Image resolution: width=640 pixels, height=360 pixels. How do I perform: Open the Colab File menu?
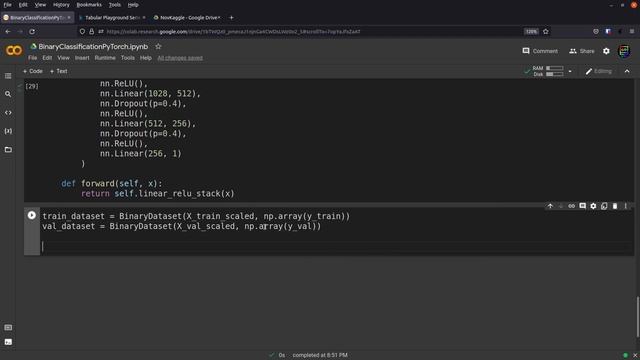click(33, 58)
